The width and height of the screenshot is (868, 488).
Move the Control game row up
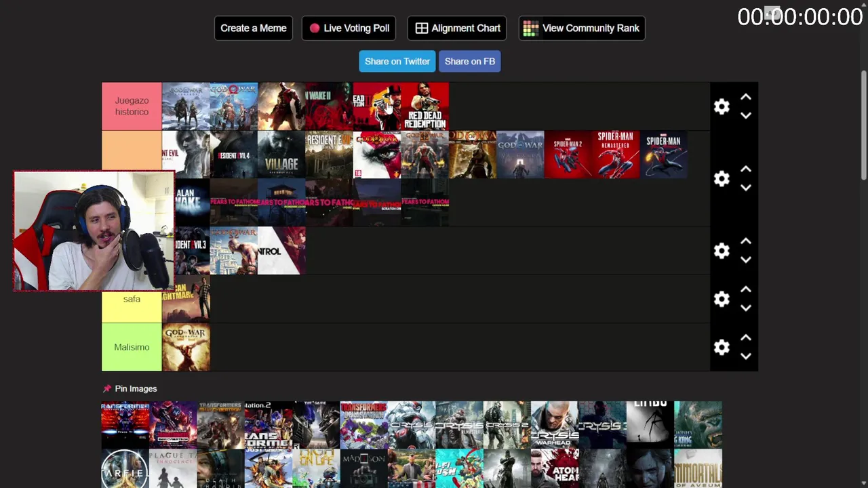746,241
